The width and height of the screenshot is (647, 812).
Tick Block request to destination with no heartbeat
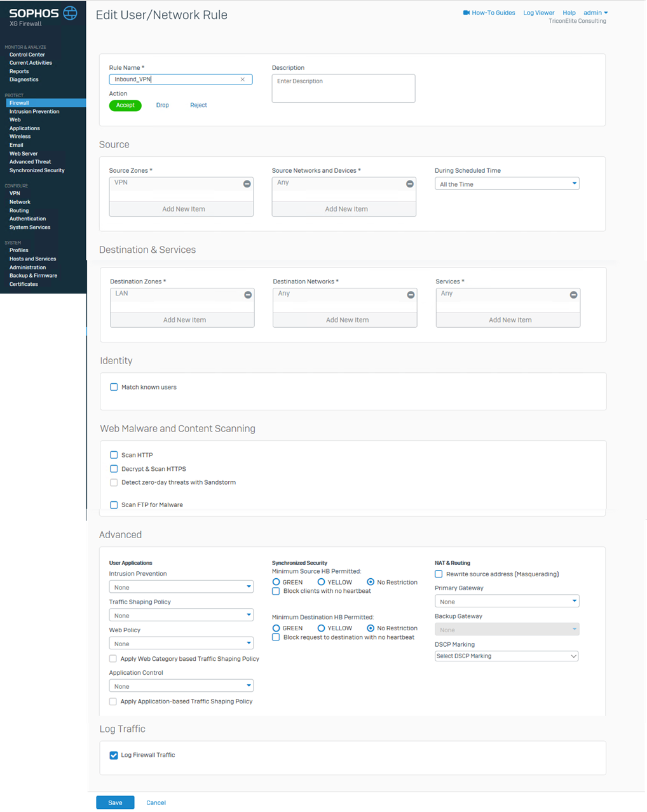pos(276,637)
